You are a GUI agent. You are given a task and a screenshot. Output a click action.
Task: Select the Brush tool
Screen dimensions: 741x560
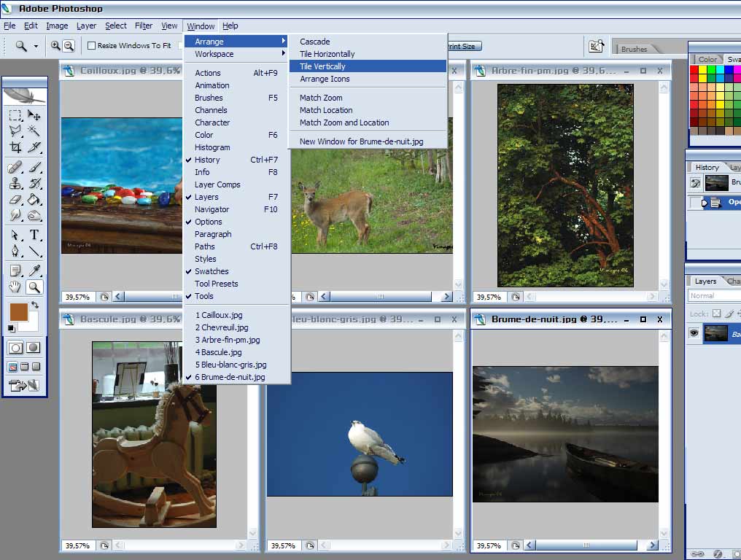pos(34,167)
